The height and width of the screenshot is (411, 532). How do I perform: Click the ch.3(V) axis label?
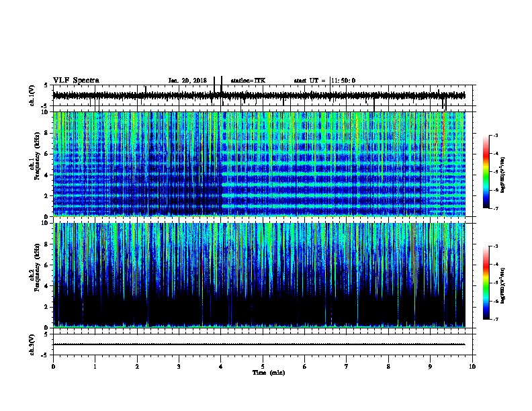click(32, 345)
